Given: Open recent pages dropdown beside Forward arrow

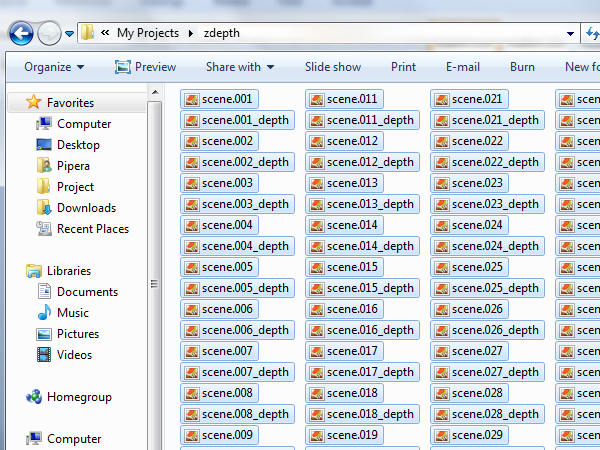Looking at the screenshot, I should coord(69,34).
